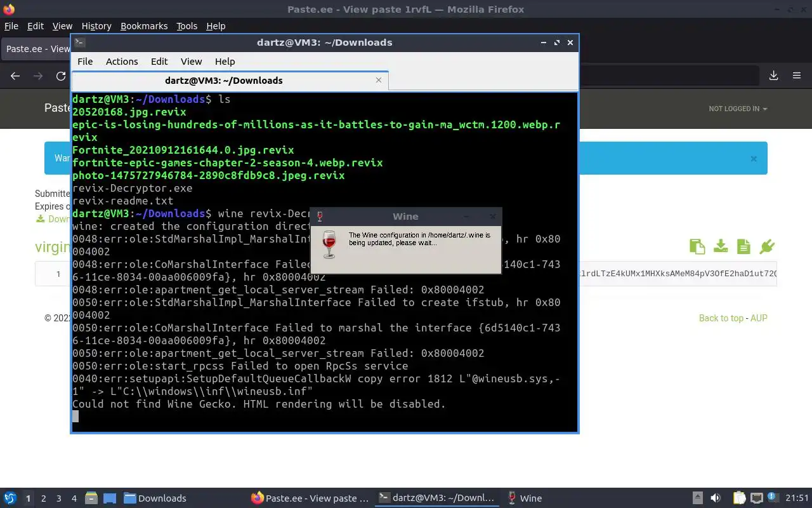Open Firefox File menu
812x508 pixels.
coord(11,26)
